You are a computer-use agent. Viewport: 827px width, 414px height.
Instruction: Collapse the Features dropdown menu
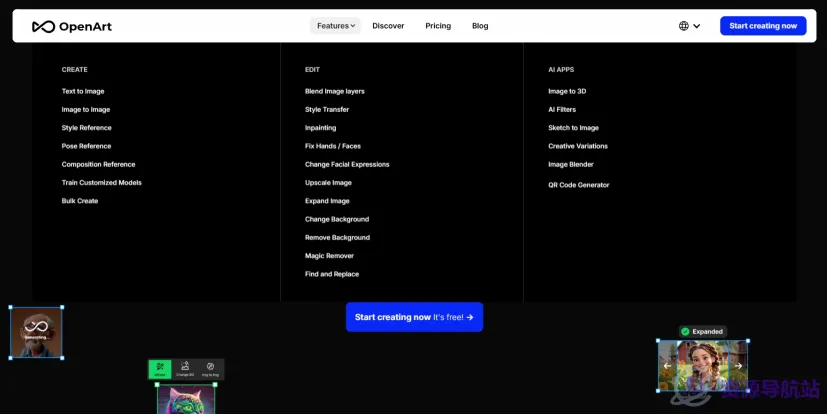coord(335,26)
